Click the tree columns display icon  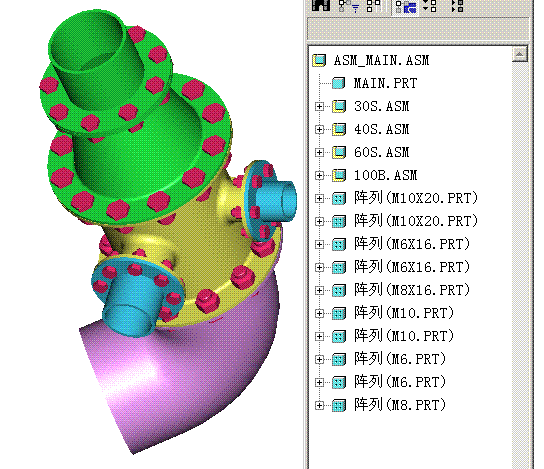[374, 6]
